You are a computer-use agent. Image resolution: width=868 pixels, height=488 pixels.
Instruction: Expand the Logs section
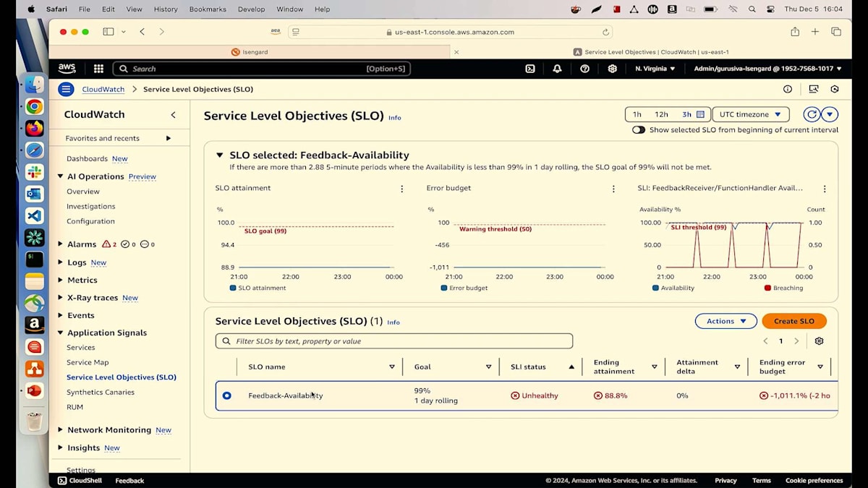click(61, 262)
